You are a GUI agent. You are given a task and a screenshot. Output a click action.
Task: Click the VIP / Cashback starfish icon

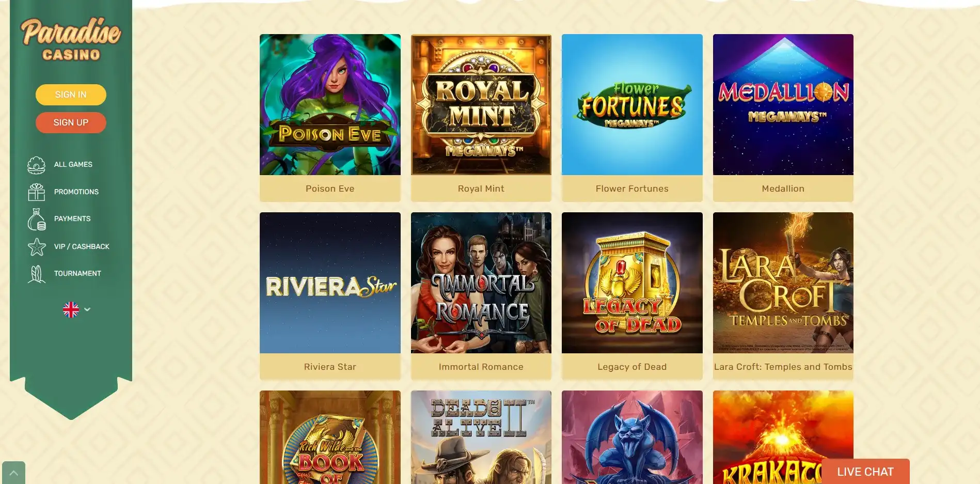click(x=37, y=246)
